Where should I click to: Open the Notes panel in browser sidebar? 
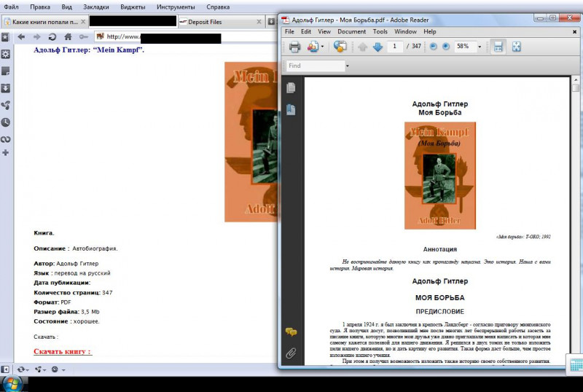(x=5, y=71)
